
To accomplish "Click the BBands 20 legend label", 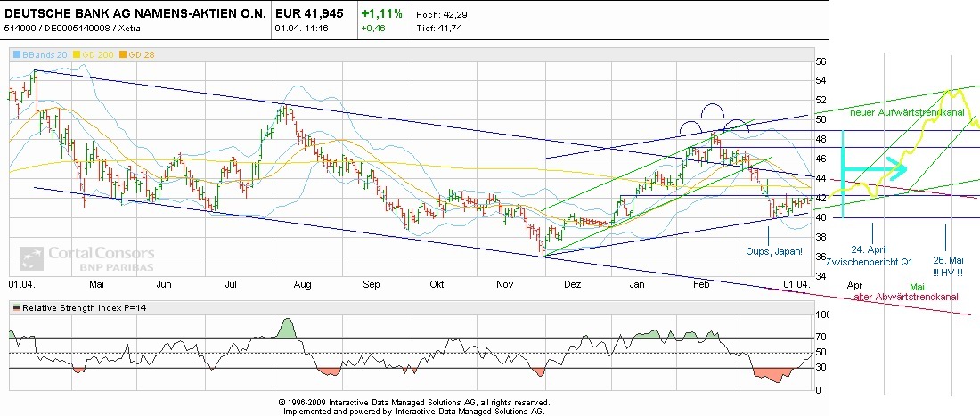I will point(44,55).
